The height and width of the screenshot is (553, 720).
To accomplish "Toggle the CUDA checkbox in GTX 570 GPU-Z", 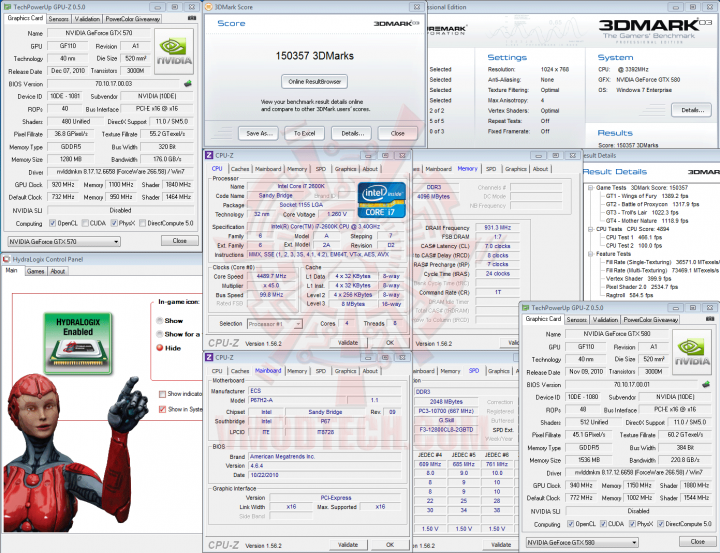I will pos(85,223).
